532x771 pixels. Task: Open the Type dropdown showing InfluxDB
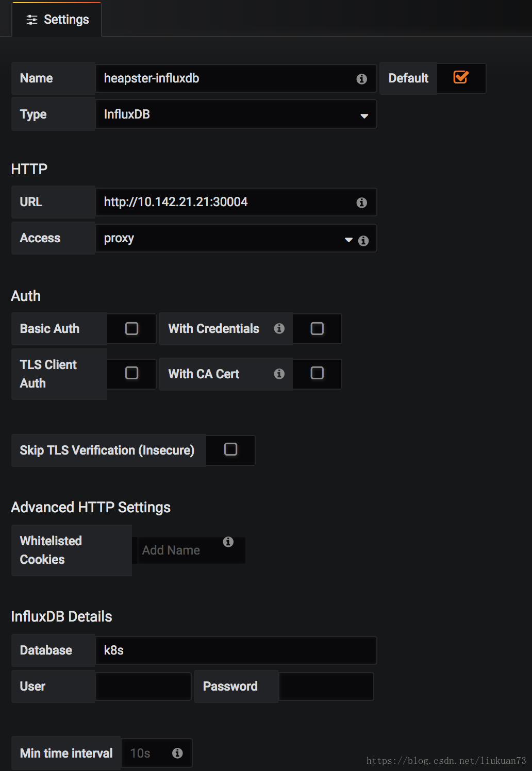[236, 114]
